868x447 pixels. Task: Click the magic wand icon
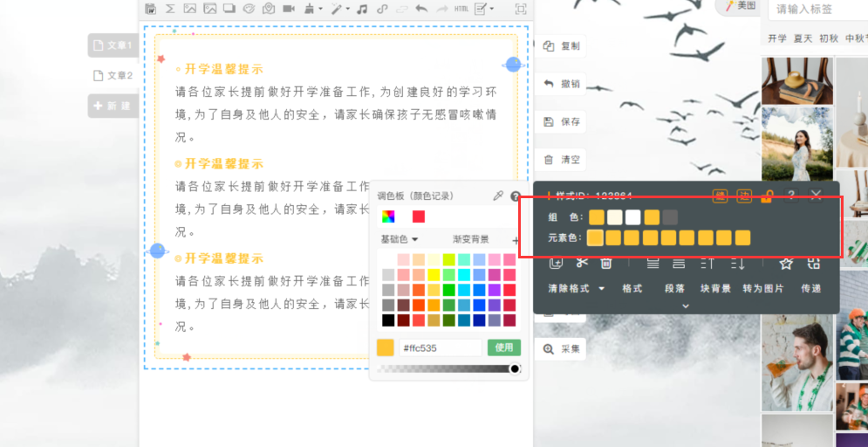pos(337,9)
